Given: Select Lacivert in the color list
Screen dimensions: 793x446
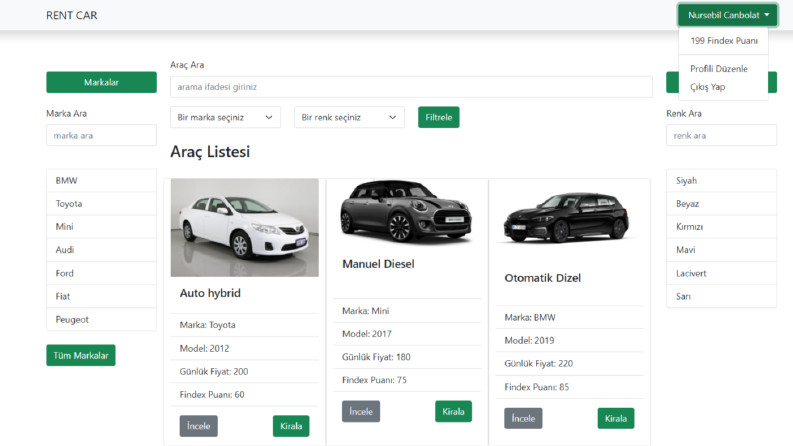Looking at the screenshot, I should [721, 273].
